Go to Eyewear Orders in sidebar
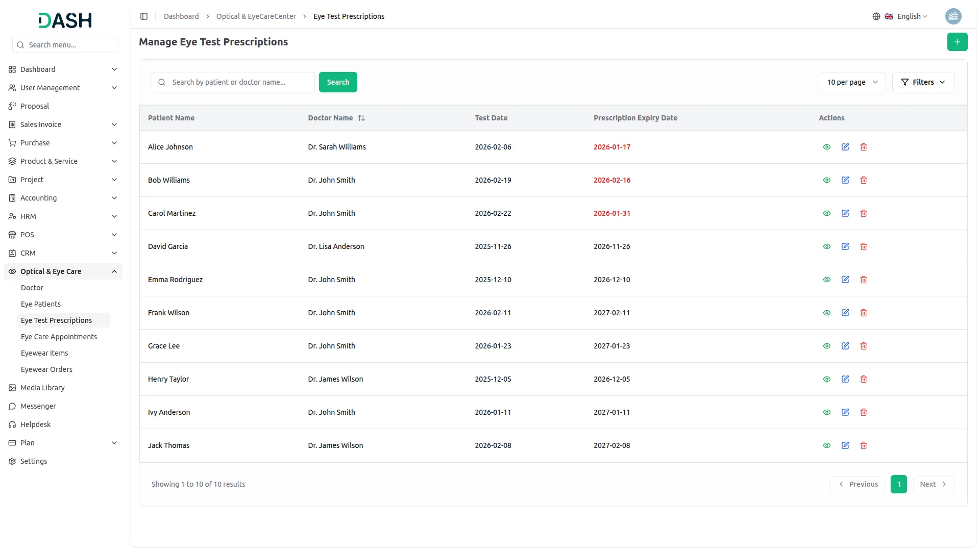 click(46, 369)
